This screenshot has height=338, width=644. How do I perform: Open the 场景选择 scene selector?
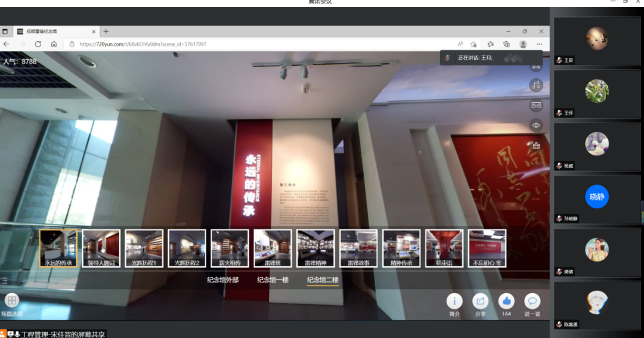coord(12,300)
